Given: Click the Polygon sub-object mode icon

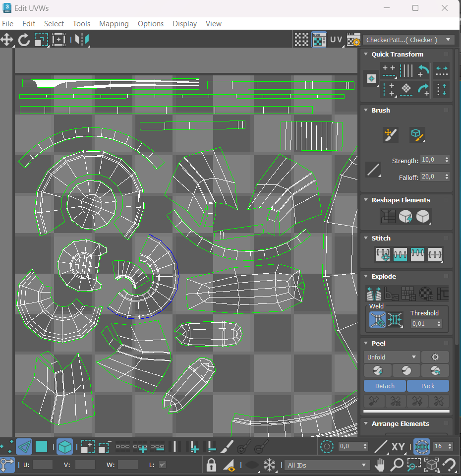Looking at the screenshot, I should [x=41, y=447].
